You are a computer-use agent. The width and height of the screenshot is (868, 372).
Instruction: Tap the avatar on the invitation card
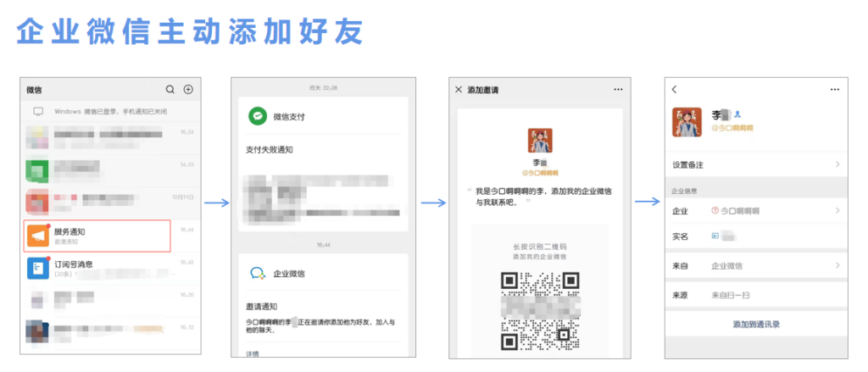click(540, 141)
